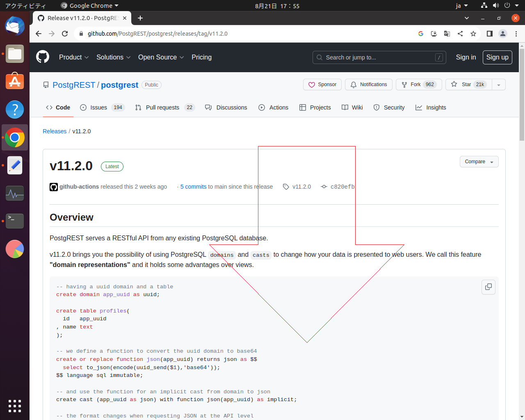Click the Google icon in address bar
This screenshot has width=525, height=420.
421,34
